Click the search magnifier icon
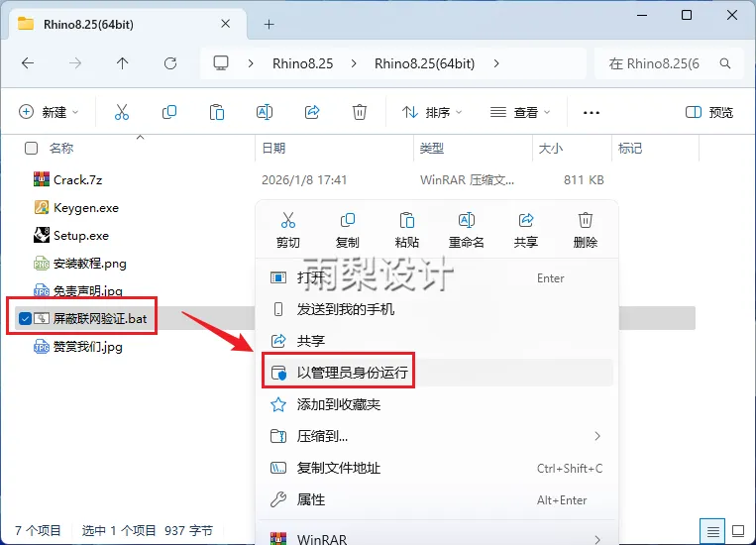This screenshot has width=756, height=545. tap(725, 63)
